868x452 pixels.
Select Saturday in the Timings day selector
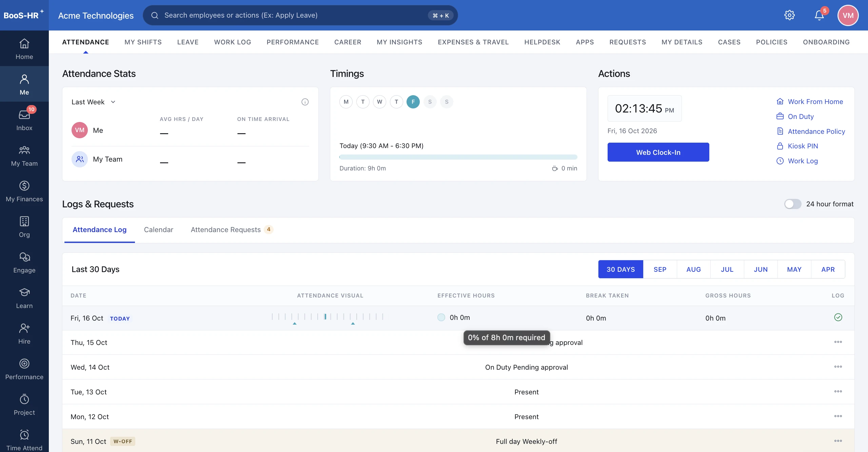click(x=430, y=102)
